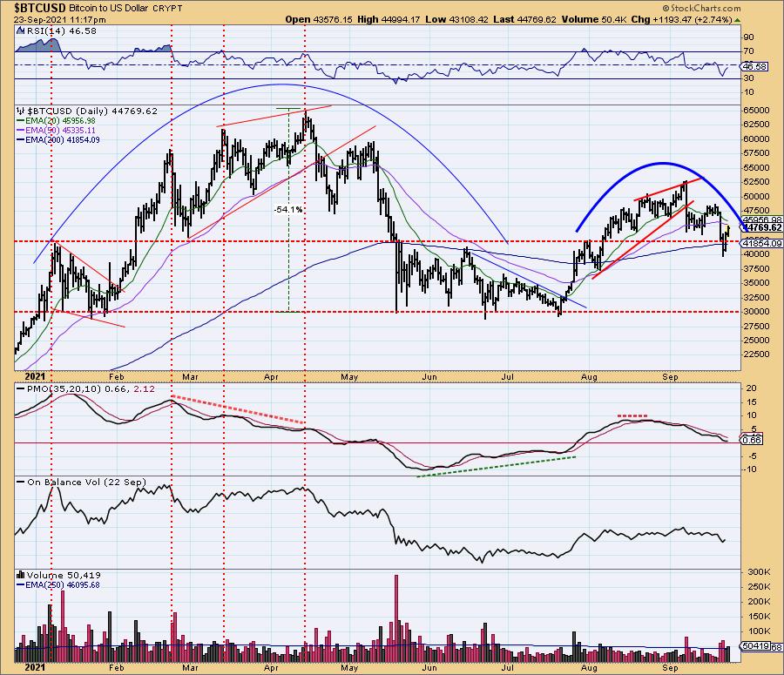Screen dimensions: 784x675
Task: Click the 65000 price axis label
Action: coord(756,110)
